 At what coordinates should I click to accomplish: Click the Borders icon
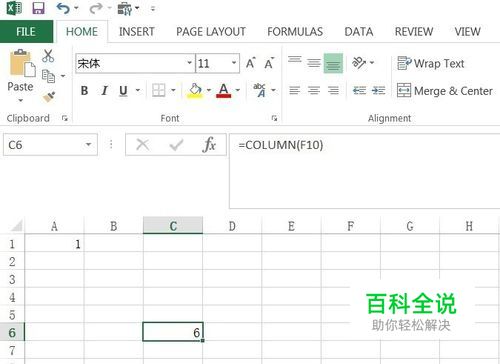pos(159,90)
